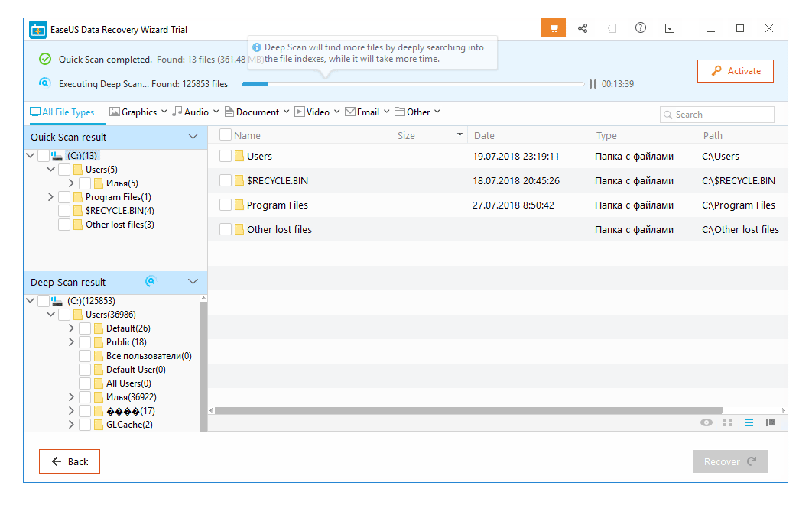812x508 pixels.
Task: Open the Other file type filter
Action: [417, 112]
